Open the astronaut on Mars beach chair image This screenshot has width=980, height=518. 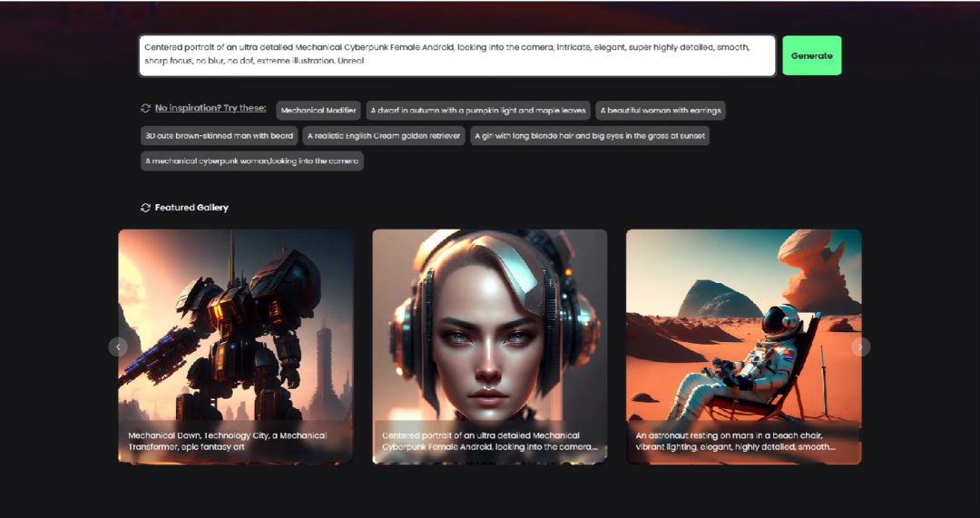pyautogui.click(x=743, y=327)
